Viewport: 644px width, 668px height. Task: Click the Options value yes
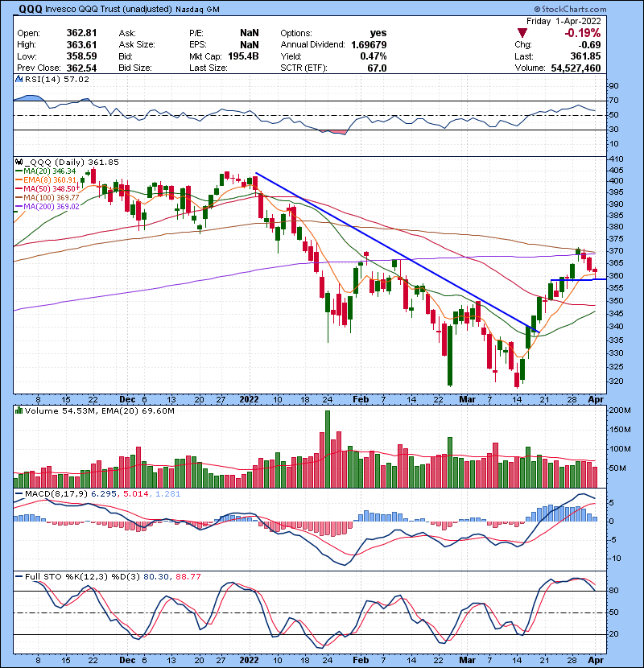click(378, 33)
